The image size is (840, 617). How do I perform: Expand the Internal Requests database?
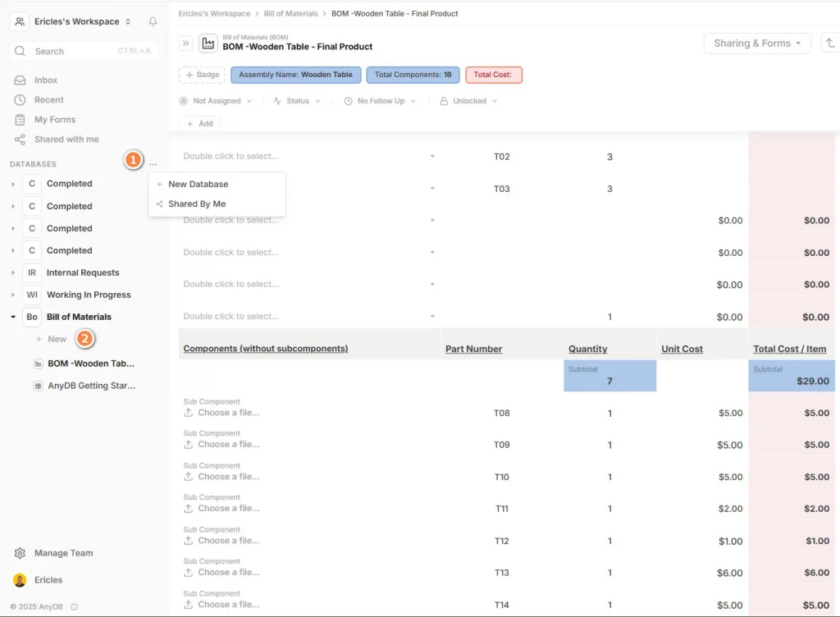click(x=13, y=272)
